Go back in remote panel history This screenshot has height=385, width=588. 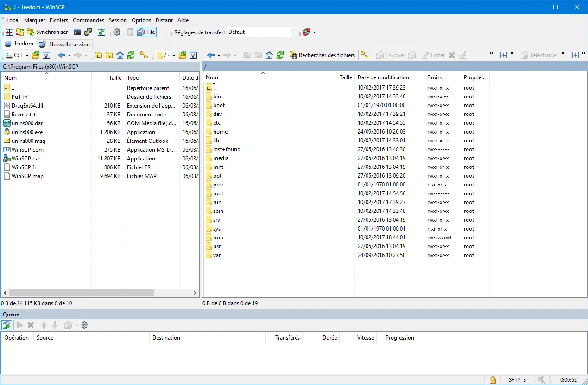[x=211, y=55]
